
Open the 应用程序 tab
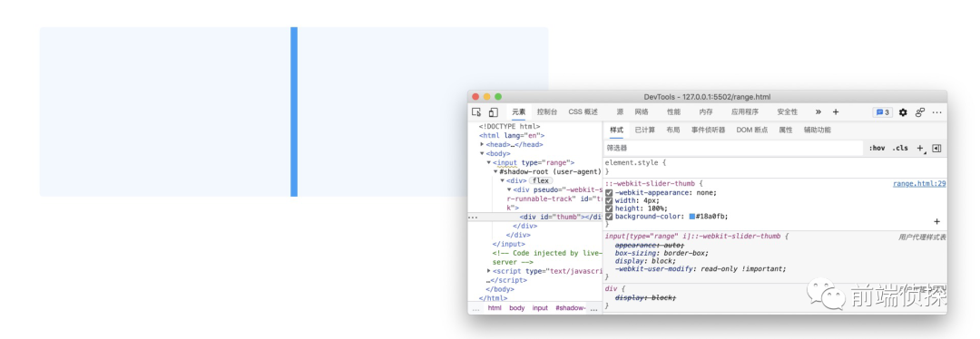coord(745,112)
